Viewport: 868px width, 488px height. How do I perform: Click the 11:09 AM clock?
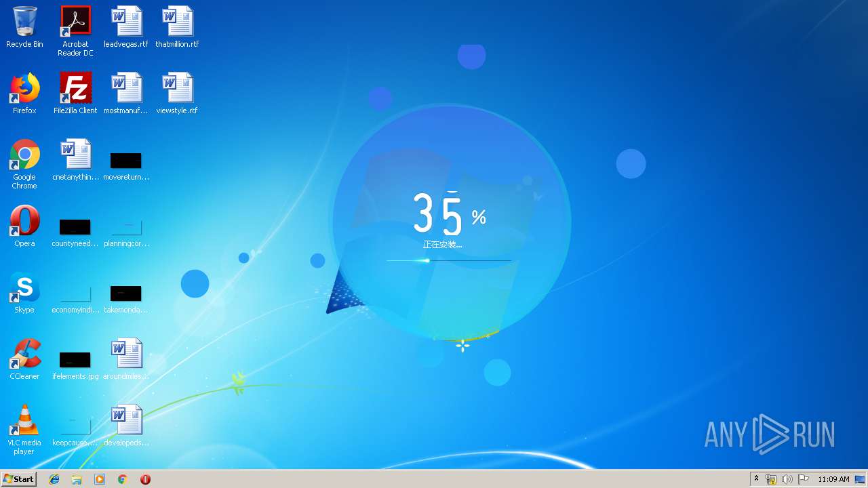pos(833,479)
